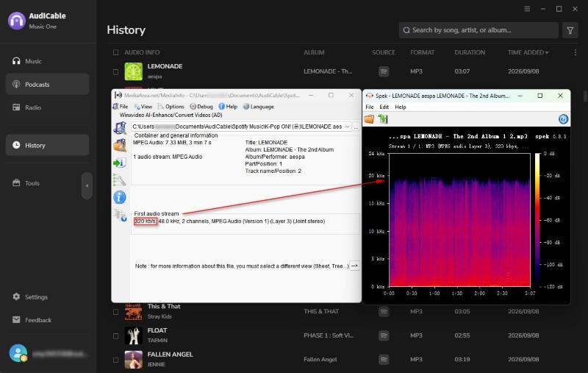Open Settings in AudiCable sidebar
This screenshot has width=588, height=373.
(47, 296)
